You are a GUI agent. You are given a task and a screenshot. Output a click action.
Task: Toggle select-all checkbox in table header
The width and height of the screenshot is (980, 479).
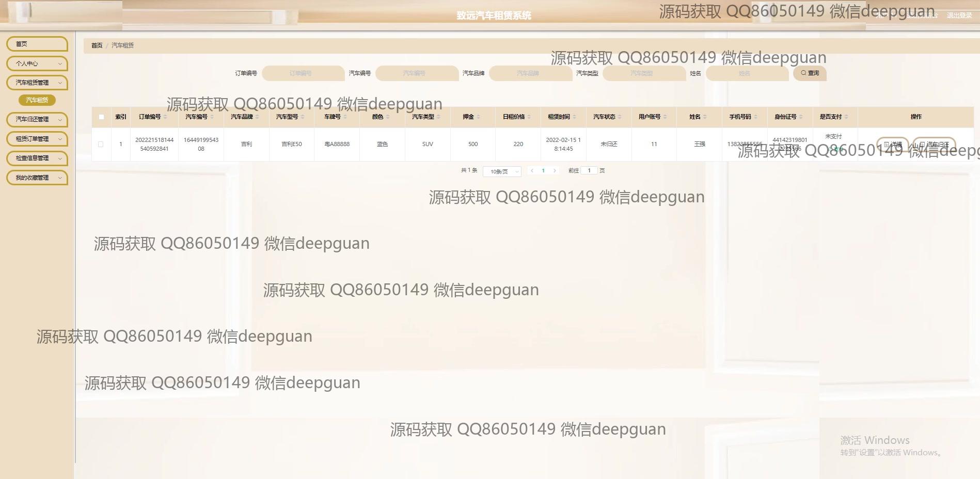pyautogui.click(x=101, y=117)
